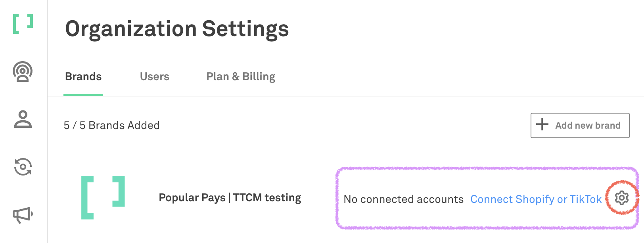Click the green bracket logo next to the brand name
Viewport: 644px width, 243px height.
click(102, 197)
